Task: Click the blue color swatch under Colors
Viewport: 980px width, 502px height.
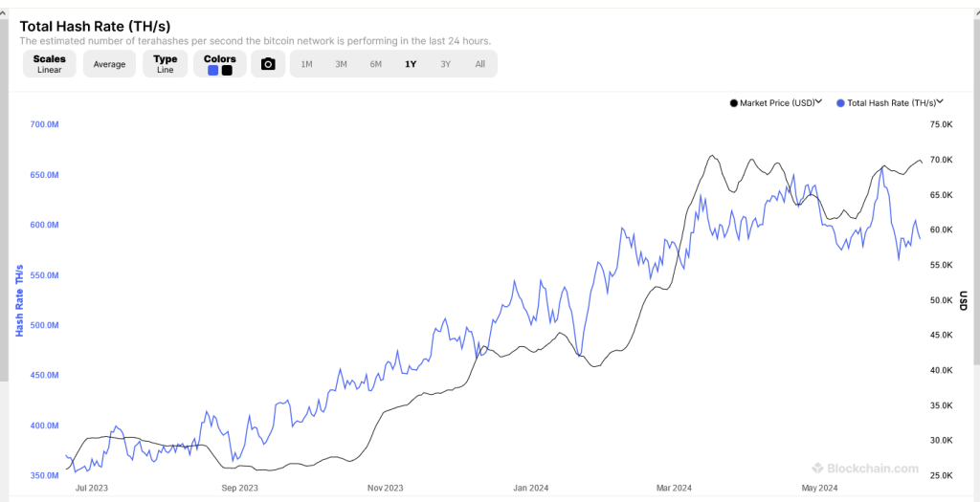Action: coord(212,70)
